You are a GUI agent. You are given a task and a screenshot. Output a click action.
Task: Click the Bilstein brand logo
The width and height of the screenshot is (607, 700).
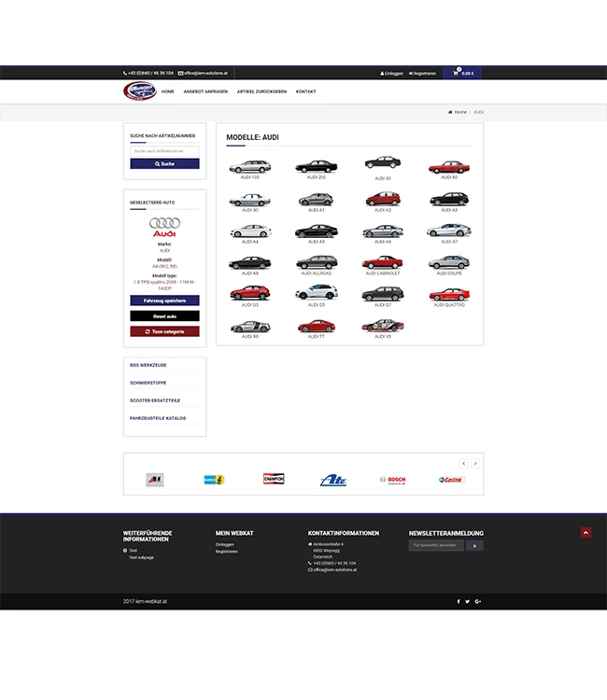(215, 480)
